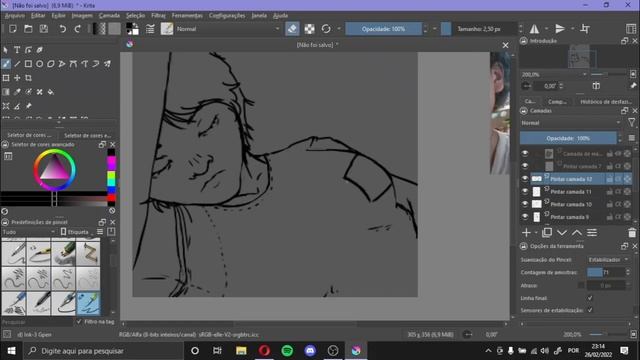Open the Camada menu
The width and height of the screenshot is (640, 360).
pos(109,16)
